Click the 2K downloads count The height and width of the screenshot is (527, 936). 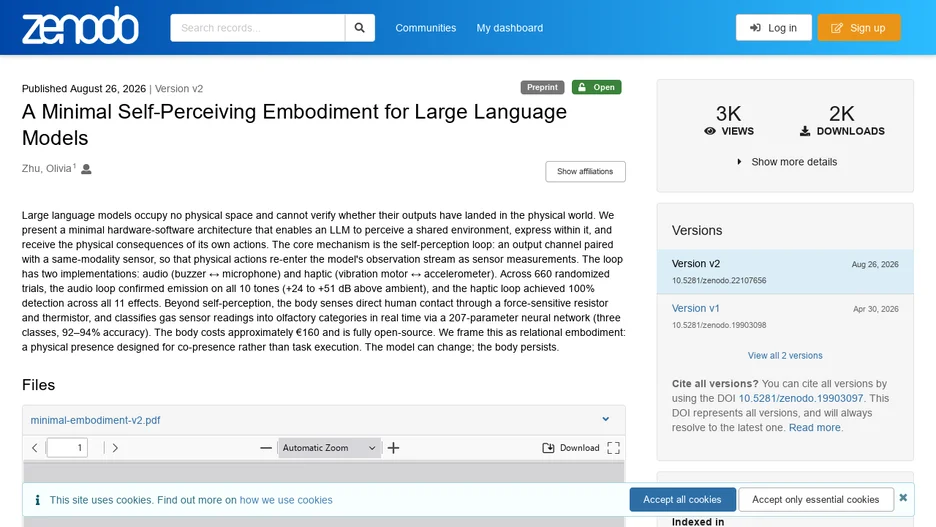coord(842,113)
